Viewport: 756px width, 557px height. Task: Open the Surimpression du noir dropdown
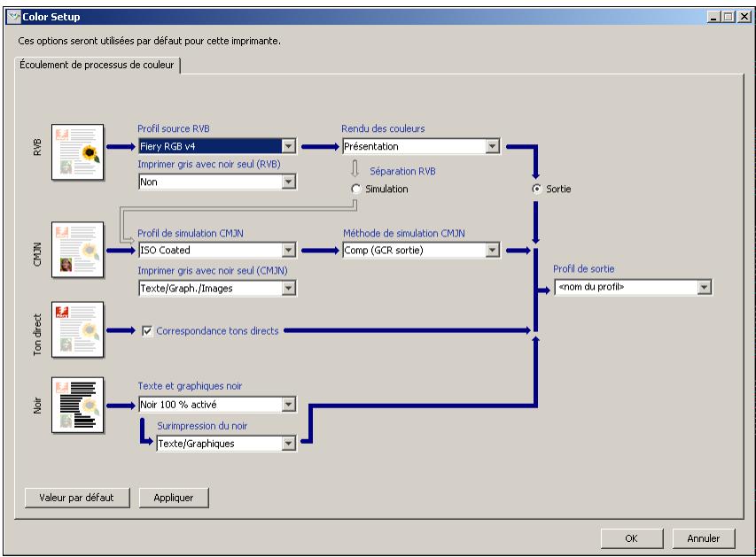point(227,444)
